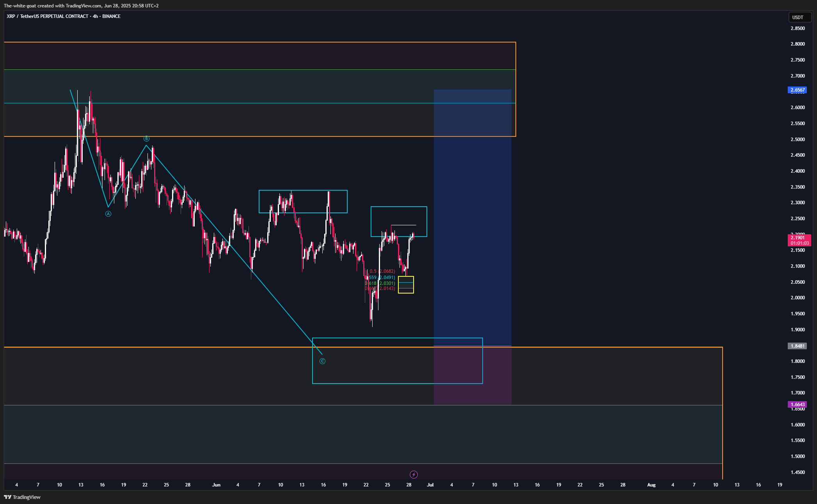Click the 1.9000 price axis label

797,330
